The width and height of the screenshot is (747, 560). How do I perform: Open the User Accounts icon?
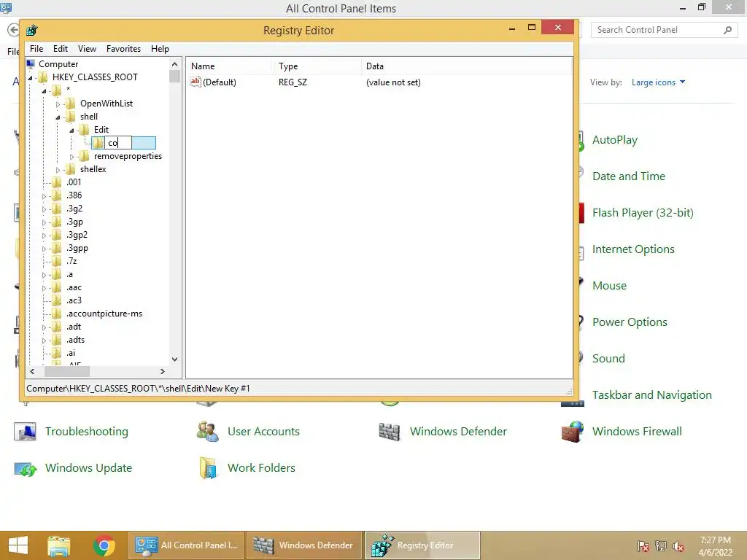click(207, 432)
